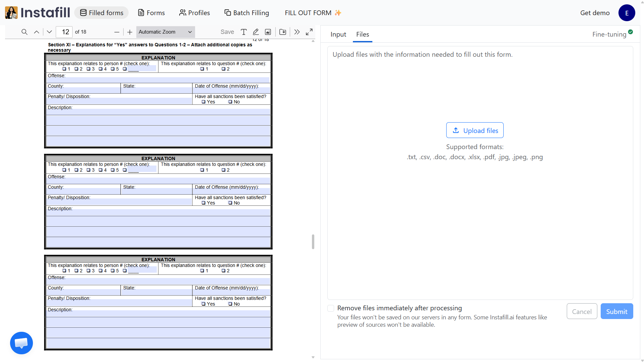644x362 pixels.
Task: Click the Instafill logo
Action: [x=37, y=12]
